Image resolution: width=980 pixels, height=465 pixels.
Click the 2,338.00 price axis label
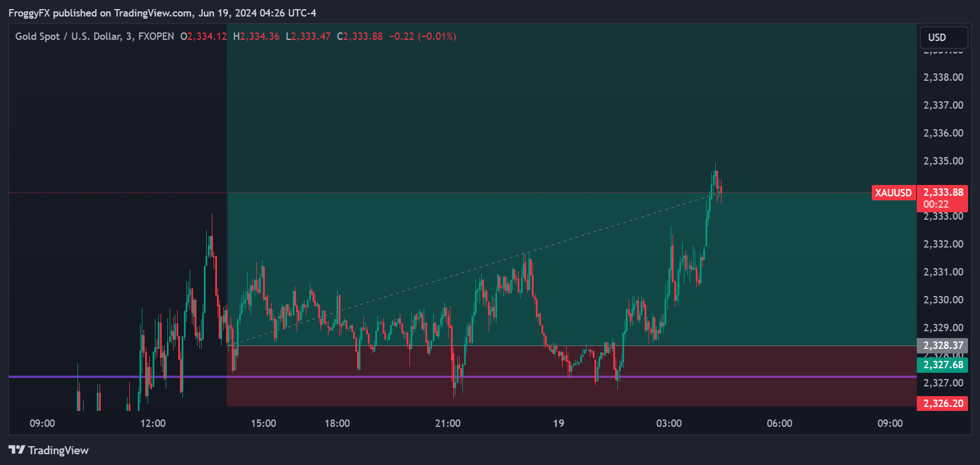[x=943, y=77]
